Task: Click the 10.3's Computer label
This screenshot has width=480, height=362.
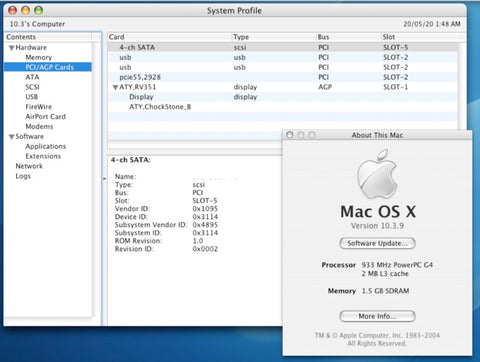Action: (x=37, y=24)
